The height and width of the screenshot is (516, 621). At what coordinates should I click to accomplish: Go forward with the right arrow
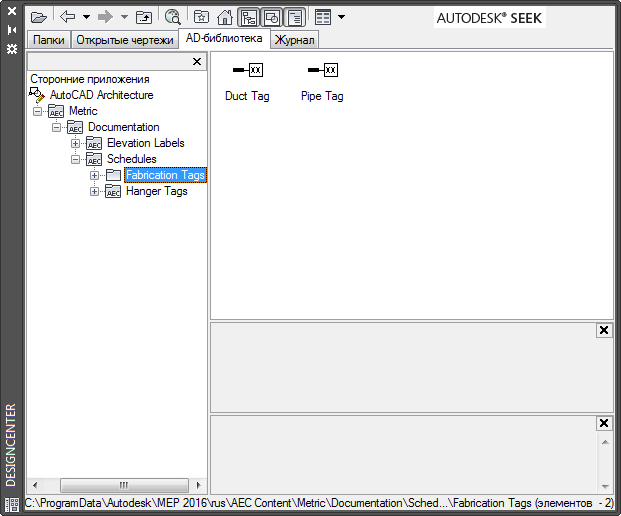click(105, 17)
